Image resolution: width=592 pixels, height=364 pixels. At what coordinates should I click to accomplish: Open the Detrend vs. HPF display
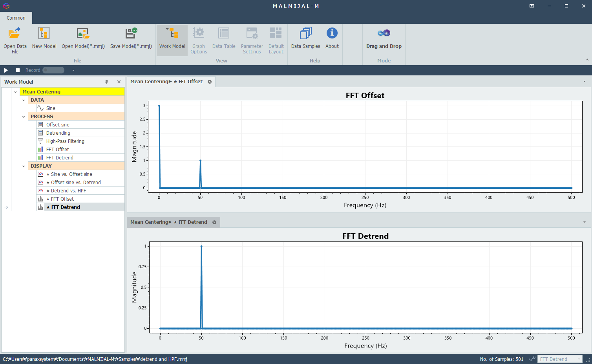[80, 190]
